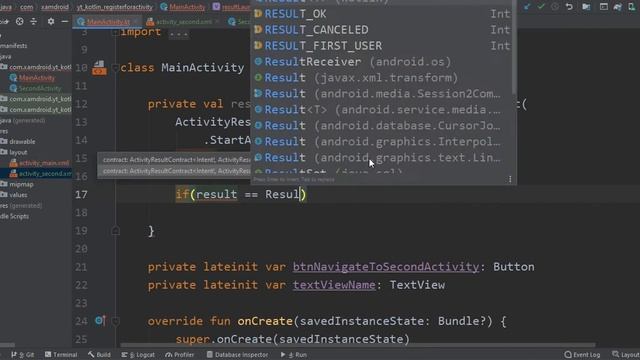Choose Result<T> (android.service.media) suggestion
This screenshot has height=360, width=640.
click(x=382, y=109)
